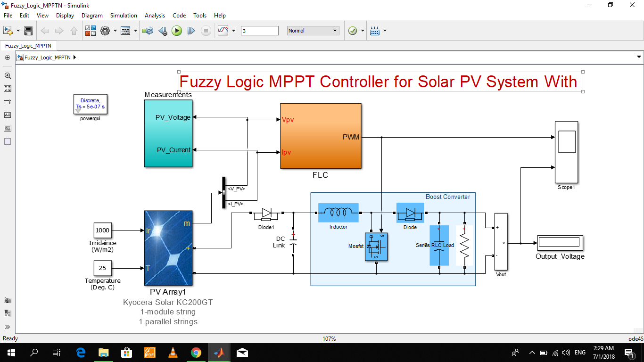The height and width of the screenshot is (362, 644).
Task: Click the Stop simulation button
Action: (206, 31)
